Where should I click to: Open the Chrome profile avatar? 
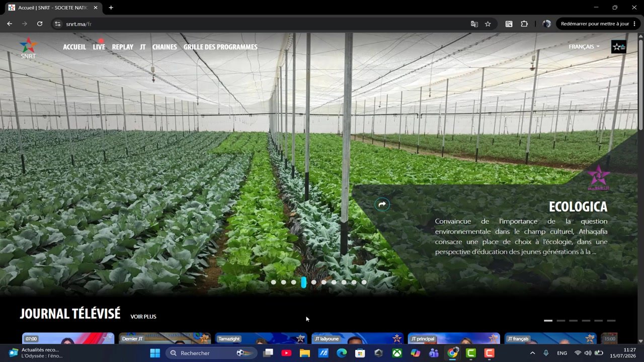(547, 24)
